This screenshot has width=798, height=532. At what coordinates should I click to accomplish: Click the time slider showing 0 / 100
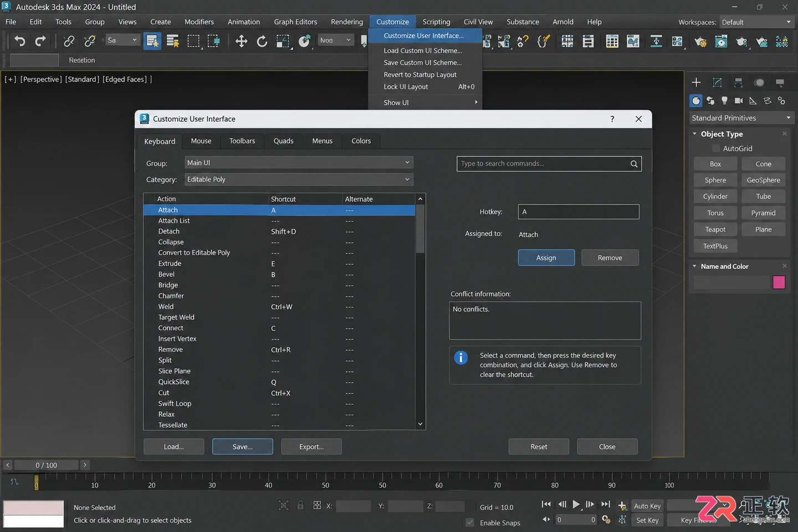[x=47, y=465]
